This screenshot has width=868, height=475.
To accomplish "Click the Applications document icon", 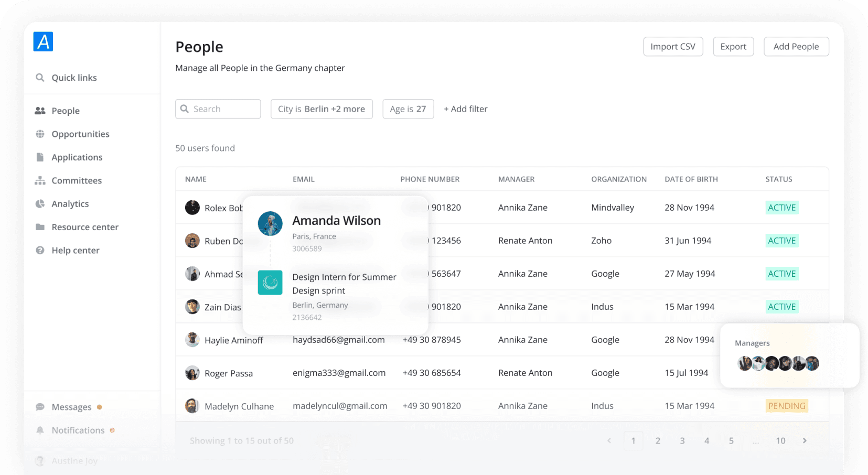I will 40,157.
